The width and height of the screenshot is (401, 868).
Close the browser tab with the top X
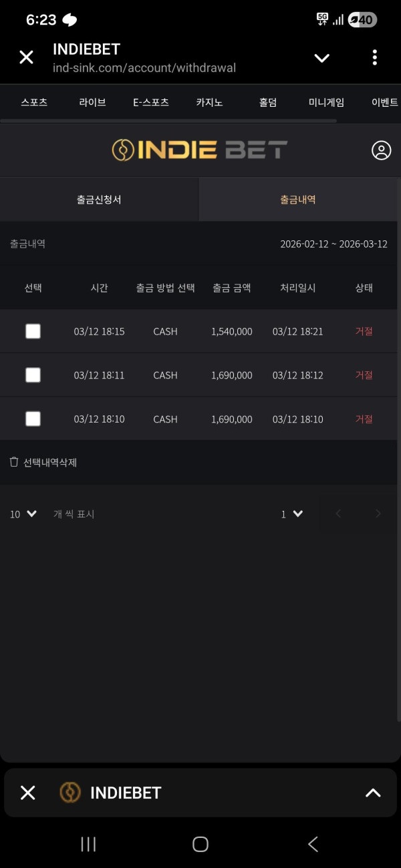(26, 57)
